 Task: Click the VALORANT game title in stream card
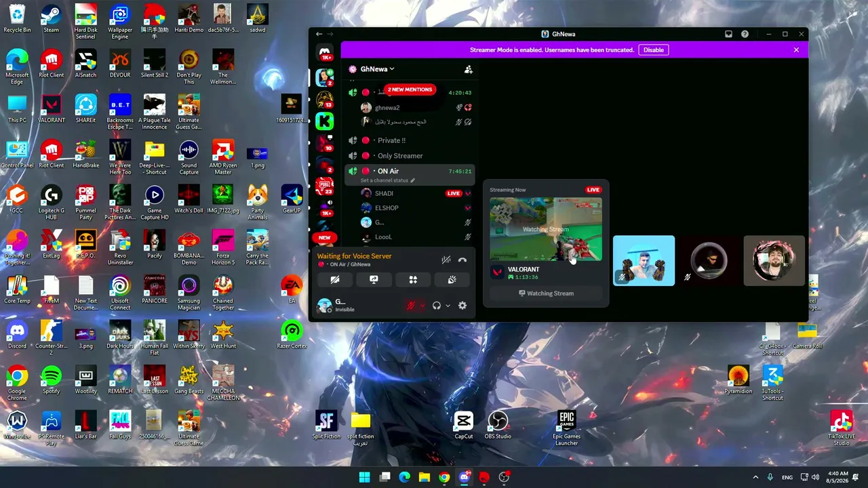pos(524,270)
